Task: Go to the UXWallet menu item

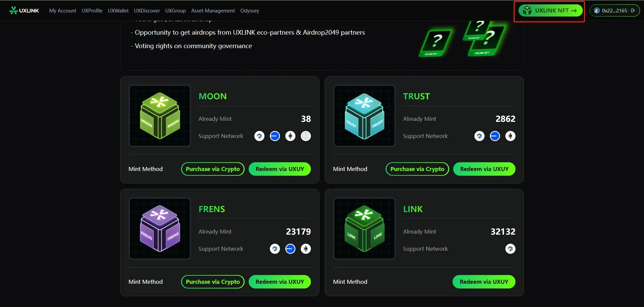Action: 118,11
